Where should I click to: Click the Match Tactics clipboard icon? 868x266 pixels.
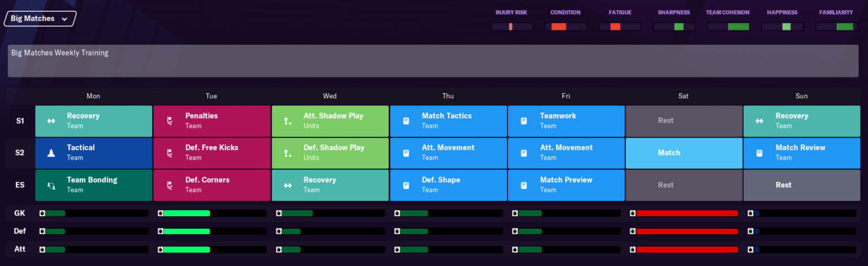pyautogui.click(x=406, y=121)
